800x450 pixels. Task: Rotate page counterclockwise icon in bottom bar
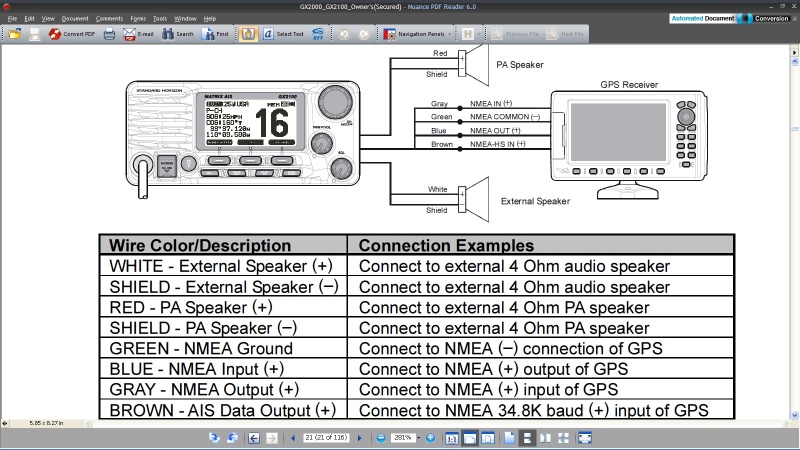point(233,438)
